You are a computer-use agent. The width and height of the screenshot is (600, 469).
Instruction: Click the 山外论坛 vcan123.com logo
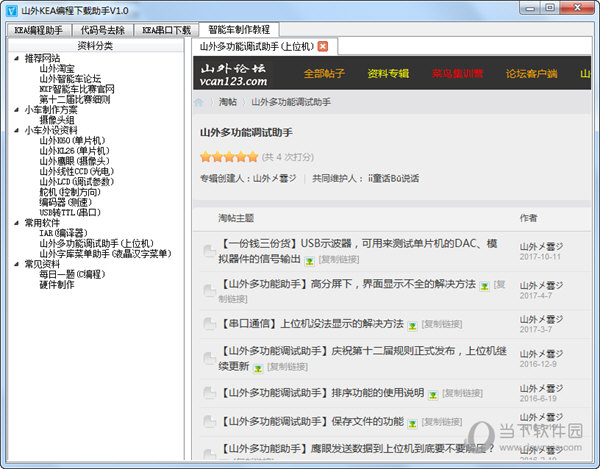coord(233,75)
